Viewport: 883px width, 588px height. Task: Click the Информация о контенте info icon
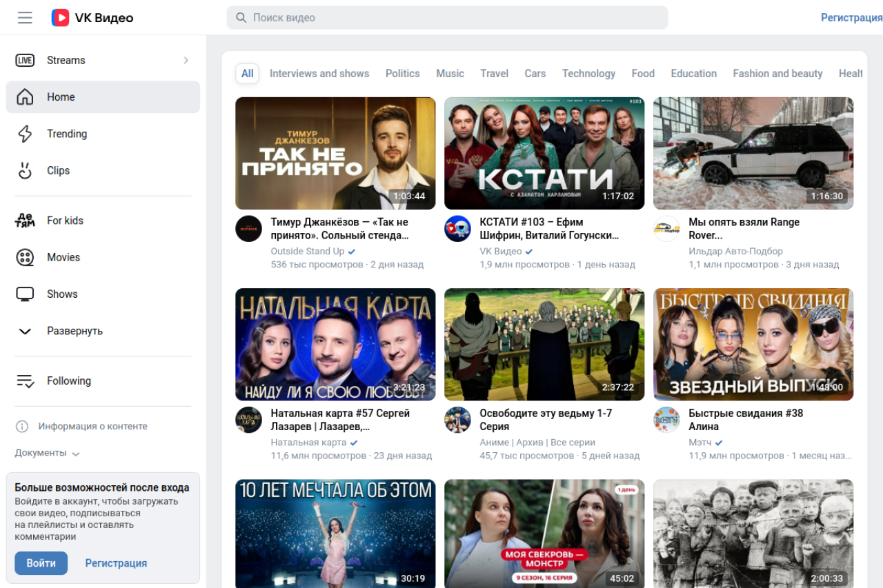(22, 427)
